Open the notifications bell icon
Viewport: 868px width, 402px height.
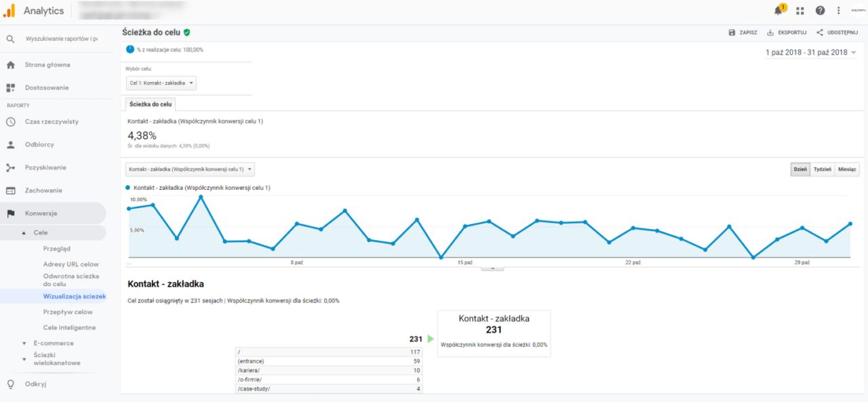point(778,10)
